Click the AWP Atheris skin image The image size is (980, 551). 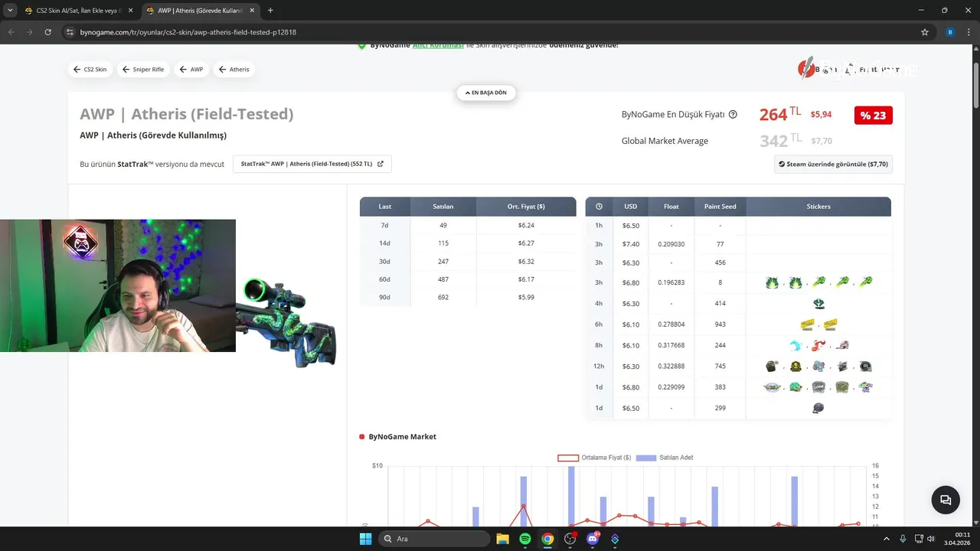point(286,321)
